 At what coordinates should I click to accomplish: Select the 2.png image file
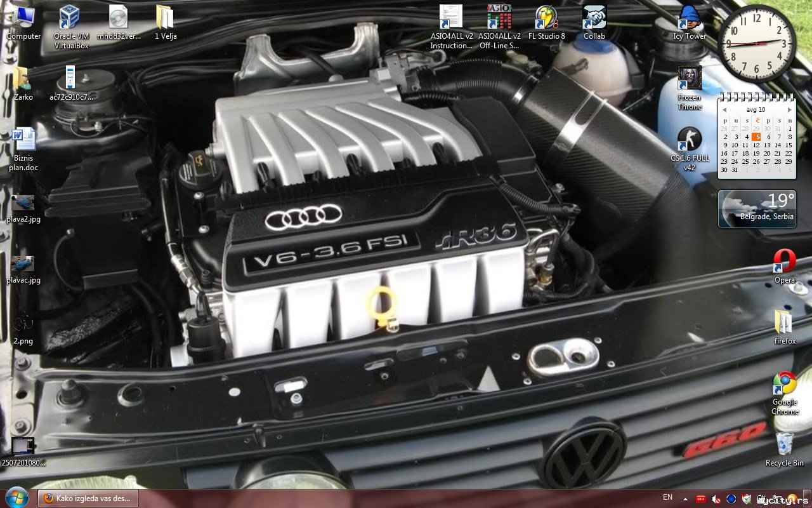[23, 330]
